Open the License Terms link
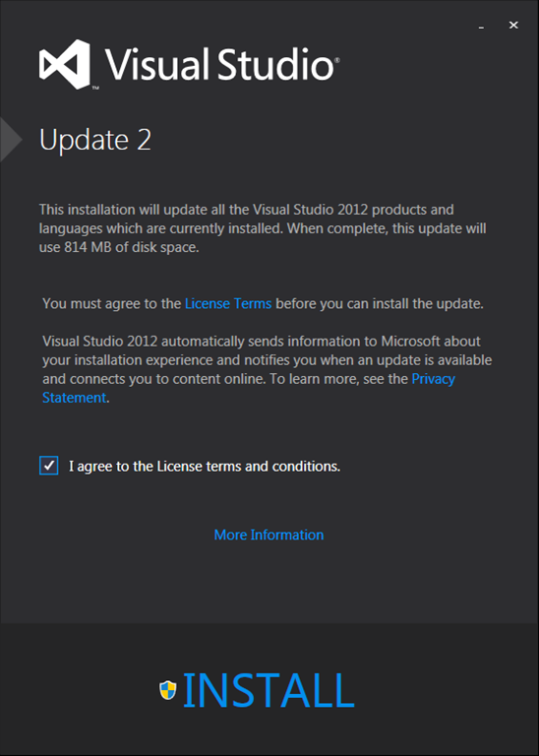Image resolution: width=539 pixels, height=756 pixels. pyautogui.click(x=228, y=303)
